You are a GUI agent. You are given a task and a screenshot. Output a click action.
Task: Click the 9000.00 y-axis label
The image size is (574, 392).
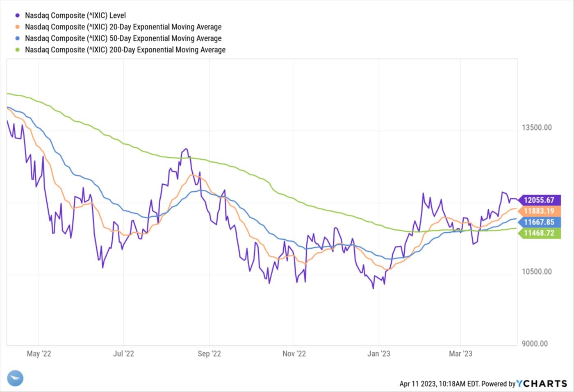pos(535,344)
